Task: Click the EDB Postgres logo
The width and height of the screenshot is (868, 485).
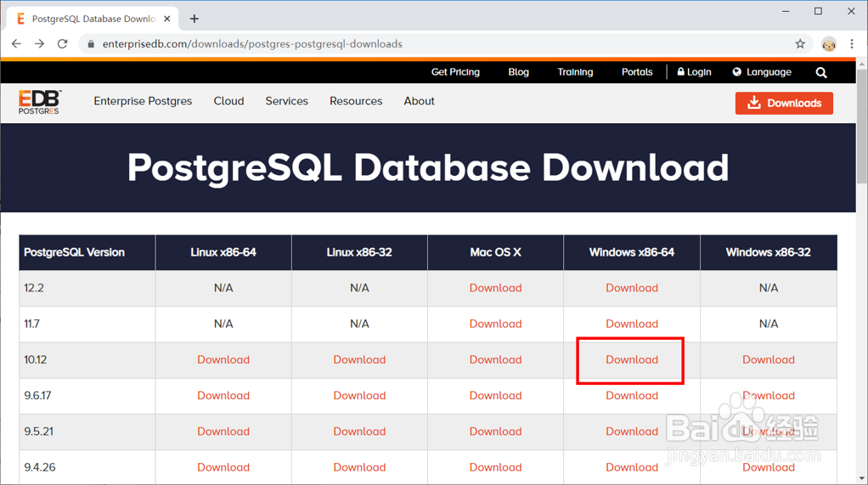Action: point(39,102)
